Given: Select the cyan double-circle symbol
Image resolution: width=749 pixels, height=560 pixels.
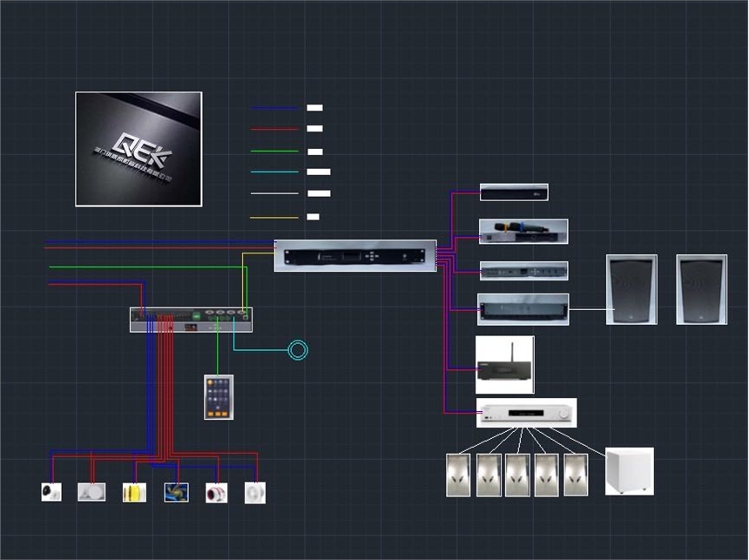Looking at the screenshot, I should tap(298, 350).
